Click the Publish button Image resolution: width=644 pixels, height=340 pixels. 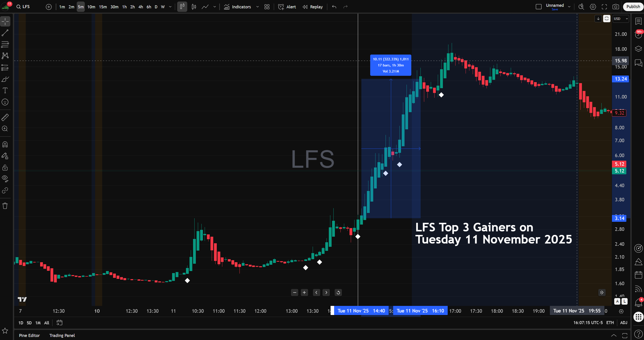tap(633, 6)
